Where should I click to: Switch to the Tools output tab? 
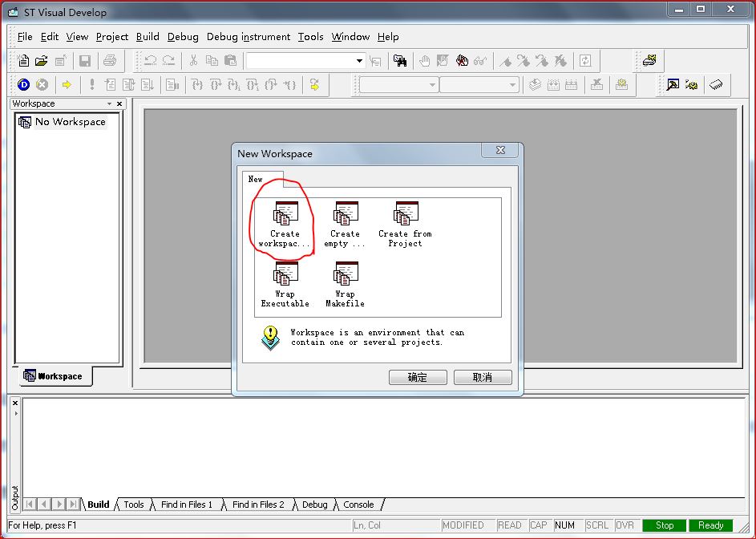coord(134,505)
